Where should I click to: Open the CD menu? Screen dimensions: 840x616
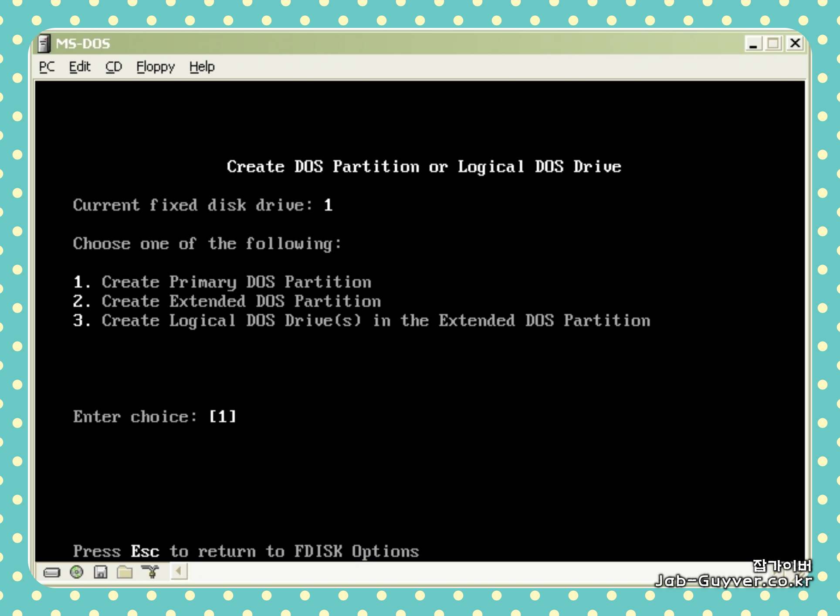tap(113, 67)
